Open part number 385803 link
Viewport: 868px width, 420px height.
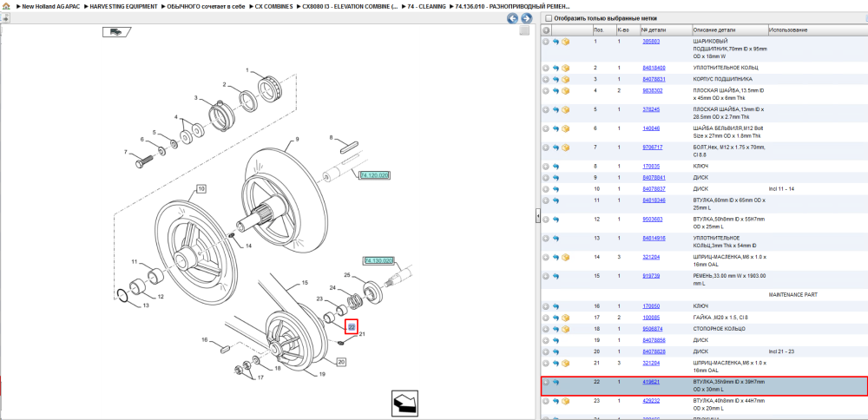pos(651,42)
